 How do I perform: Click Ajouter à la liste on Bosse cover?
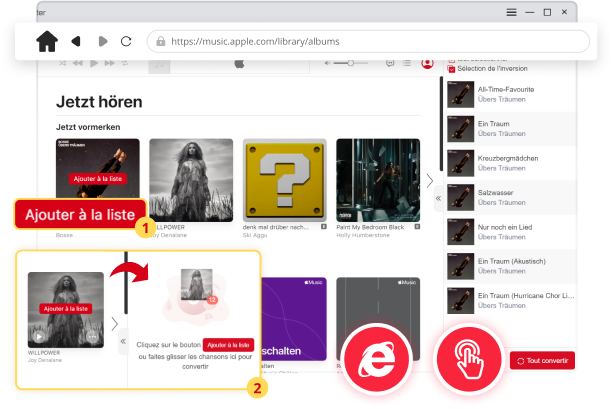coord(98,179)
